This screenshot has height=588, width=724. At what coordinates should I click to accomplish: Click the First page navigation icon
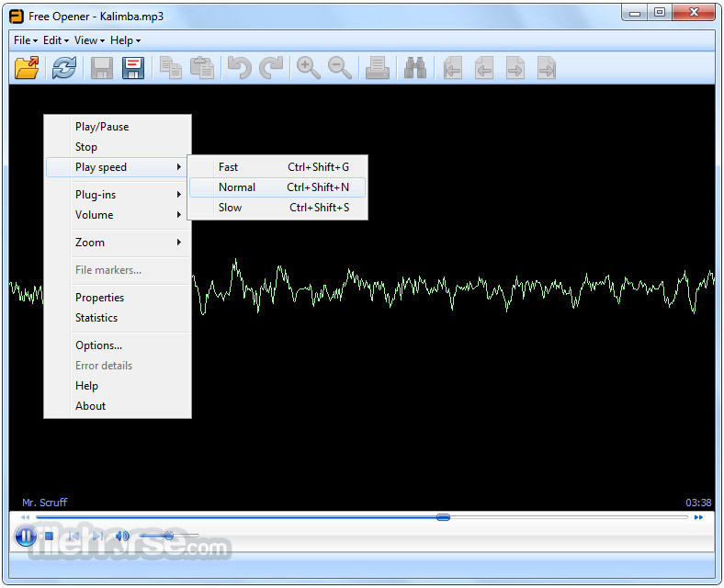[452, 68]
